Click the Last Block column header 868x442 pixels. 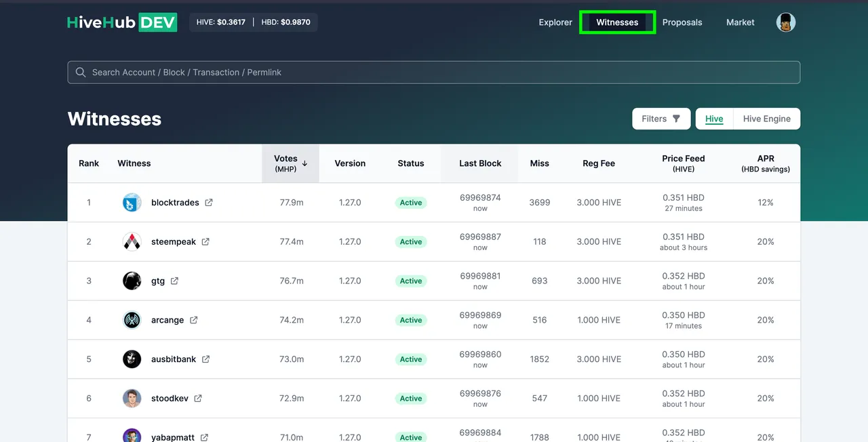[480, 163]
